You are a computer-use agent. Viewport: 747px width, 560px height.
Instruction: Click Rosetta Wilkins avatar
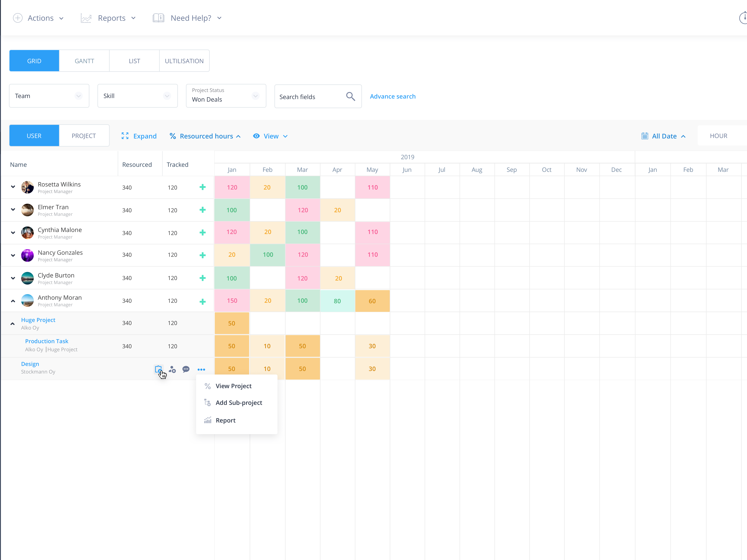pos(27,187)
